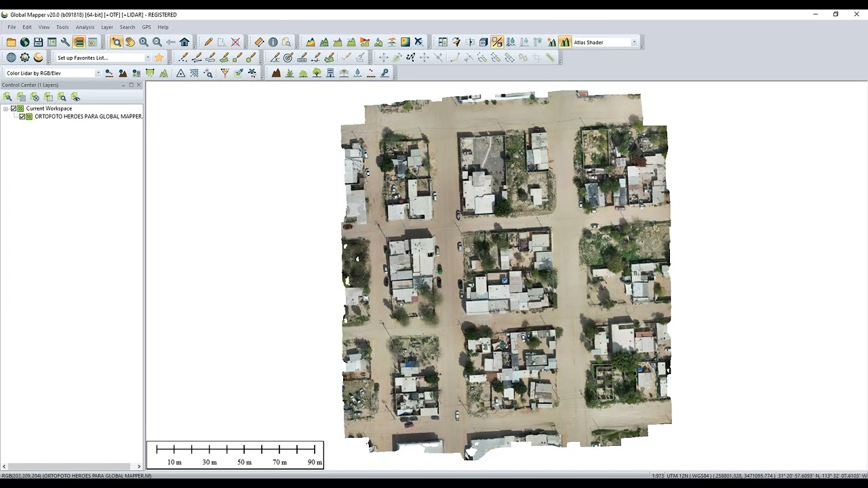Screen dimensions: 868x488
Task: Click the airplane fly-through icon
Action: (x=418, y=42)
